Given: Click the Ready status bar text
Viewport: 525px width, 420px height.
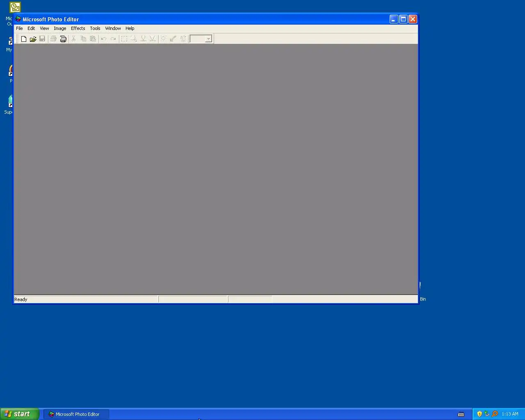Looking at the screenshot, I should pyautogui.click(x=21, y=299).
